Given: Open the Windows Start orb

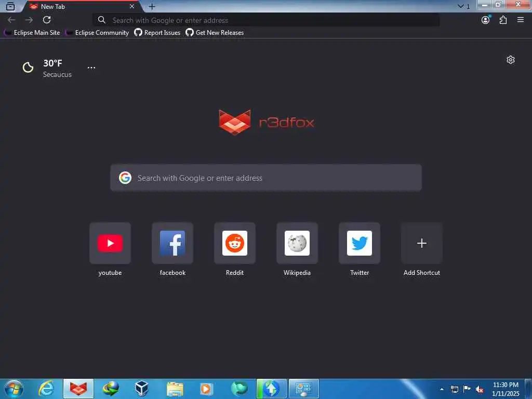Looking at the screenshot, I should click(14, 389).
